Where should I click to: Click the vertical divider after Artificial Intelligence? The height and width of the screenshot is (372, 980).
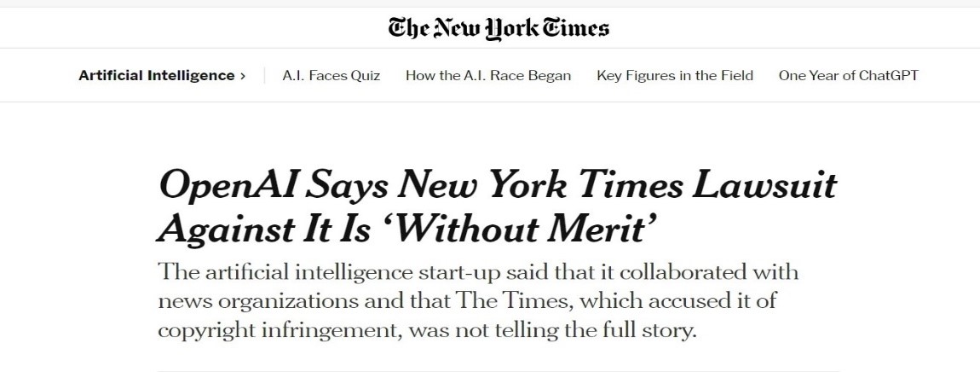[265, 75]
